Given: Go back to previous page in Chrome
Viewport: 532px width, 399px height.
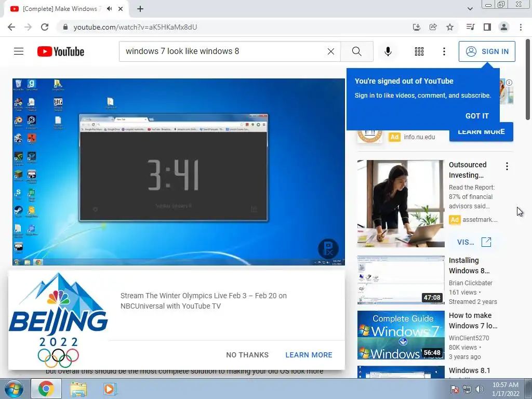Looking at the screenshot, I should click(11, 27).
